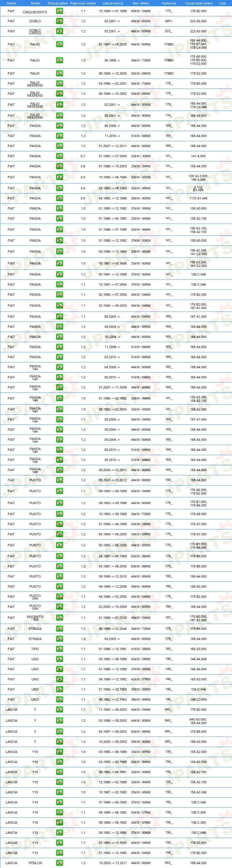Viewport: 232px width, 868px height.
Task: Select fuel icon in Y10 62kW / 84KM row
Action: click(60, 762)
